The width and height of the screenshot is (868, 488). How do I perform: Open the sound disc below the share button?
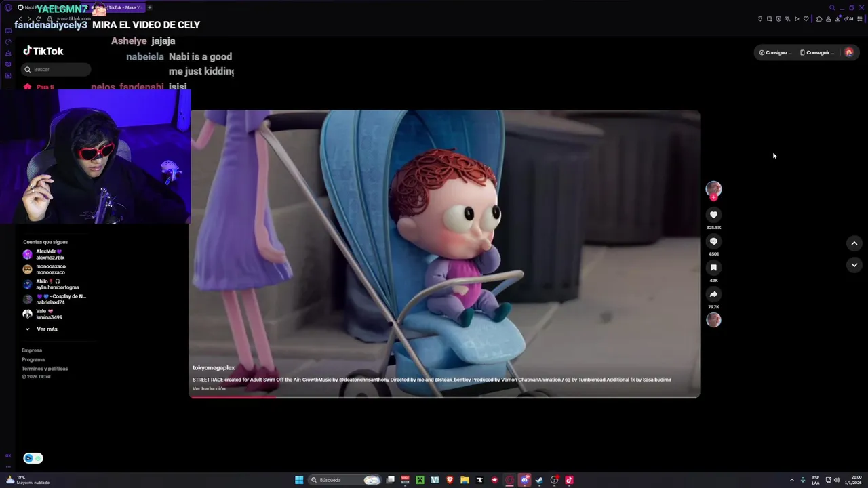tap(713, 320)
